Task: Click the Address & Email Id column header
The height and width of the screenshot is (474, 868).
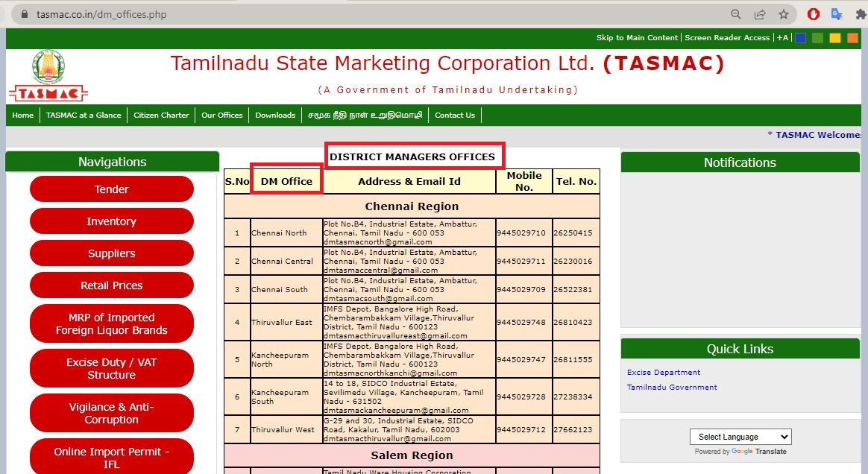Action: click(x=409, y=181)
